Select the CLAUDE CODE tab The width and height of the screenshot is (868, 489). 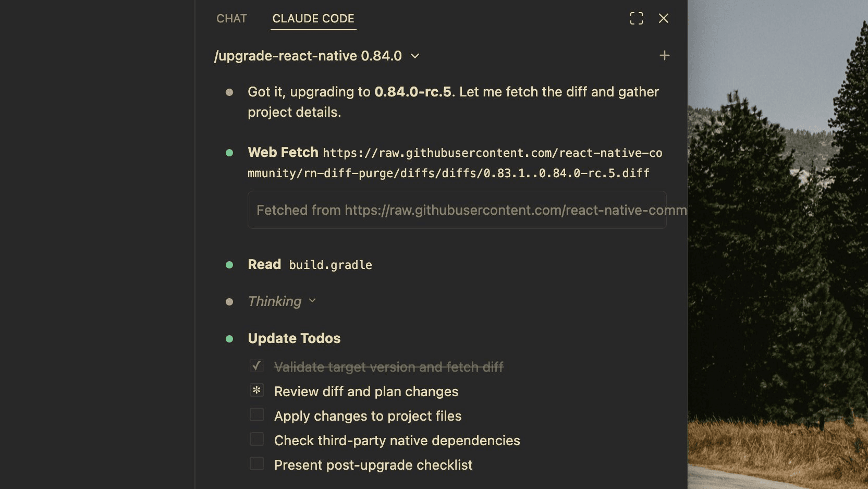coord(313,19)
